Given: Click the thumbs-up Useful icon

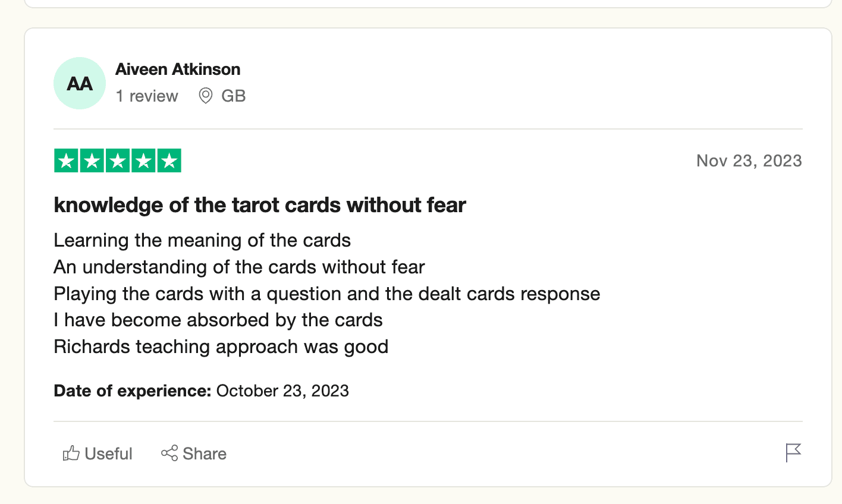Looking at the screenshot, I should pyautogui.click(x=71, y=453).
